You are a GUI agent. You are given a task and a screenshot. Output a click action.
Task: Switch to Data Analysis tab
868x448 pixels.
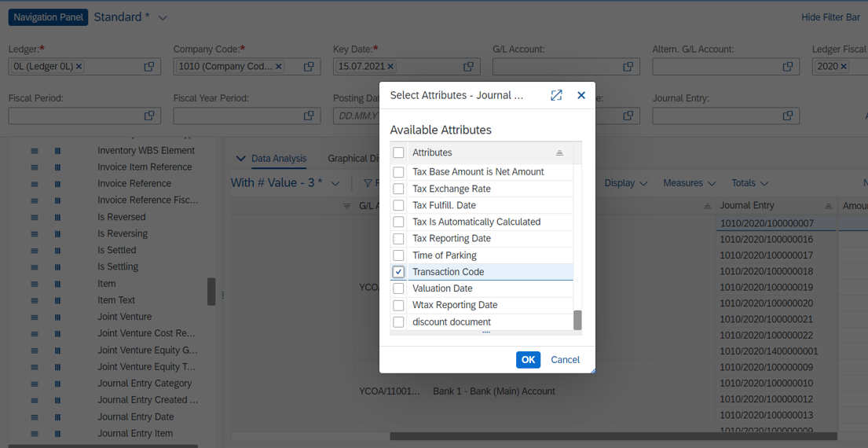(x=278, y=159)
